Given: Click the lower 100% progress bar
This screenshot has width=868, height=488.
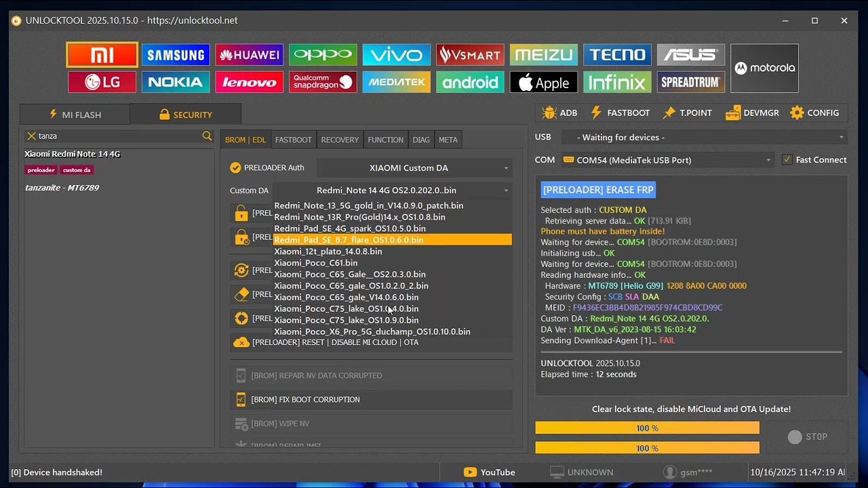Looking at the screenshot, I should coord(647,448).
